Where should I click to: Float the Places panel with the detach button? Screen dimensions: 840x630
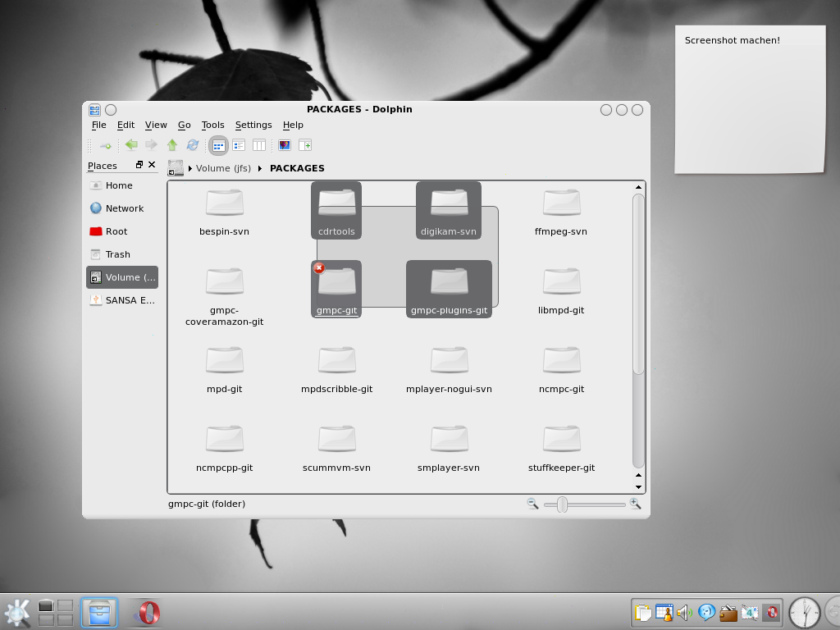coord(139,165)
